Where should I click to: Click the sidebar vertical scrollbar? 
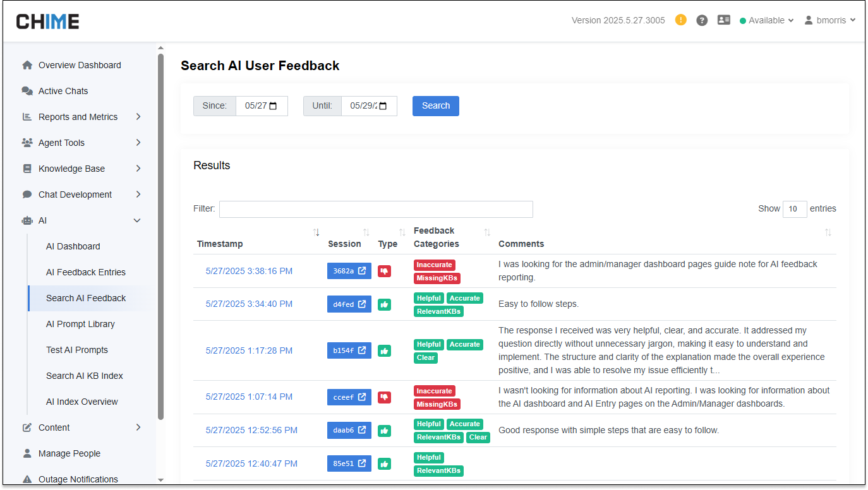pyautogui.click(x=160, y=237)
